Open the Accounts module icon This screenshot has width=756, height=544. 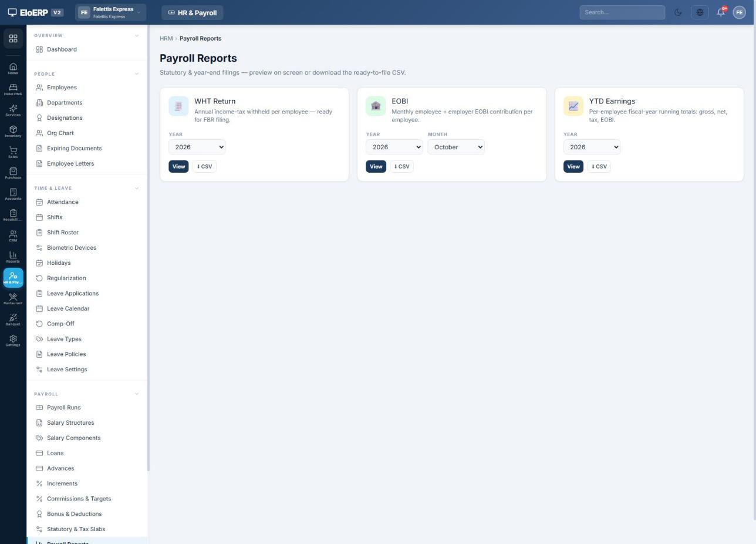pos(13,194)
